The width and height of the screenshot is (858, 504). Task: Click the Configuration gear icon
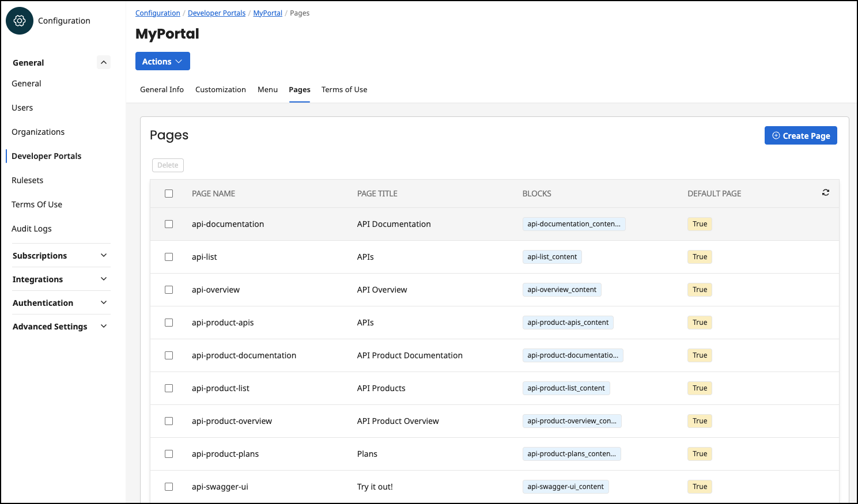click(19, 20)
